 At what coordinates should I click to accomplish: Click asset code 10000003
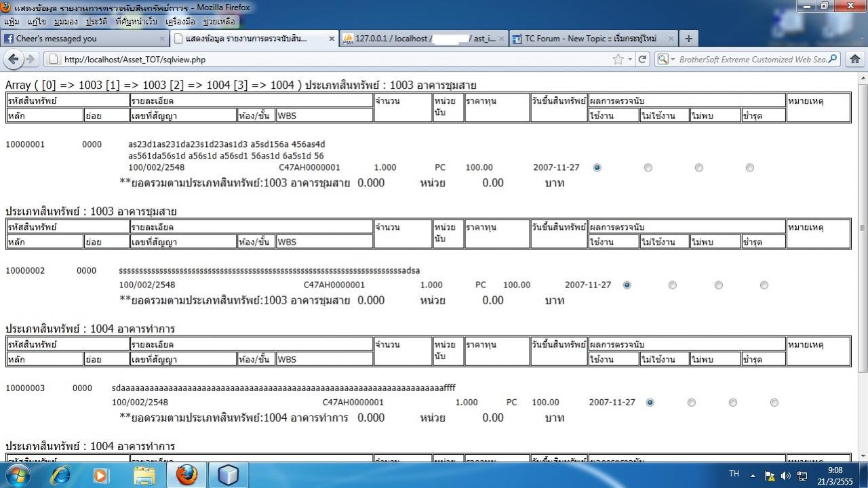[x=25, y=388]
